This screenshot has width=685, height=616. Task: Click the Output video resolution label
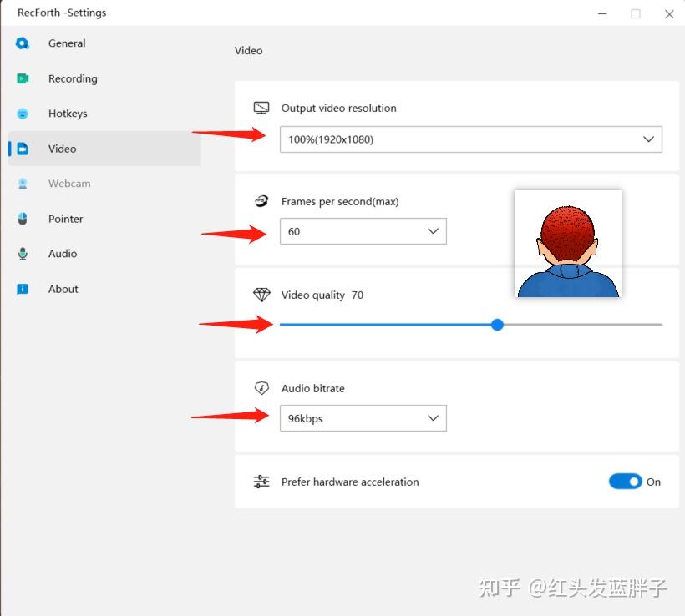[x=338, y=108]
